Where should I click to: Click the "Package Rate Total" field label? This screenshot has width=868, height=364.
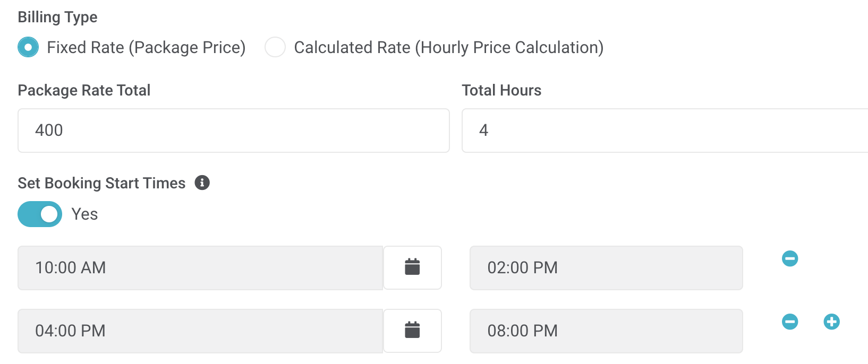point(84,90)
